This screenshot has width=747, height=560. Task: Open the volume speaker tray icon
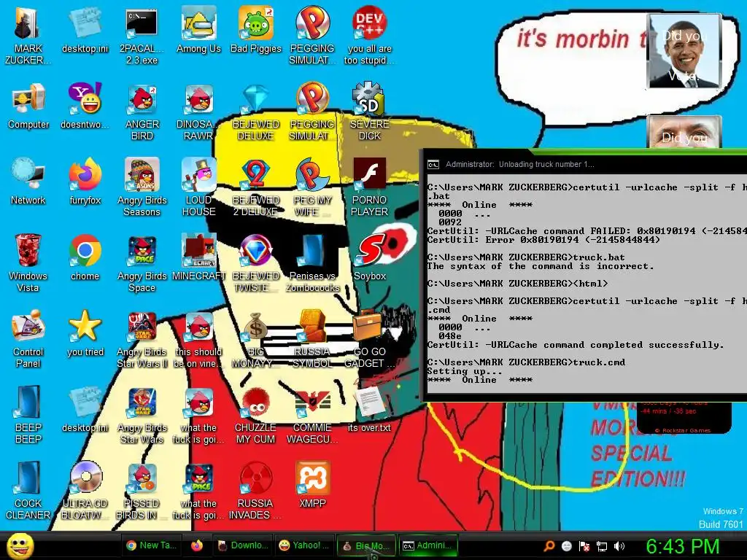[x=619, y=546]
